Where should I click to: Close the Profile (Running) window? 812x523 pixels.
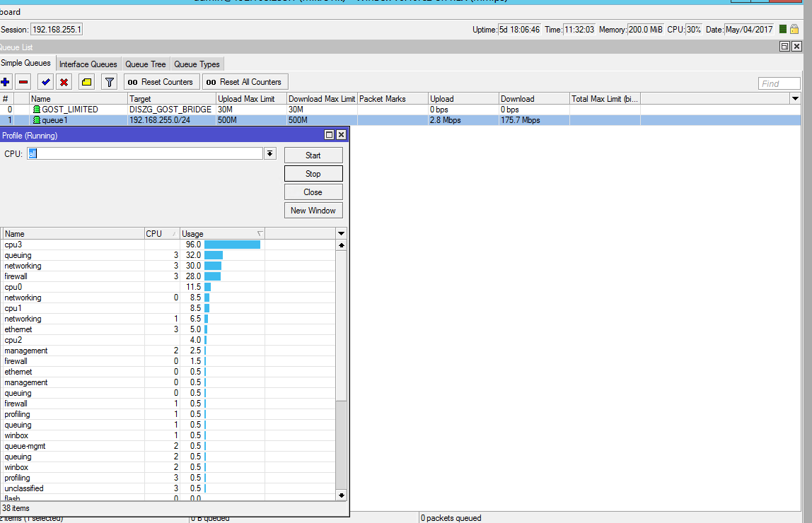click(341, 135)
